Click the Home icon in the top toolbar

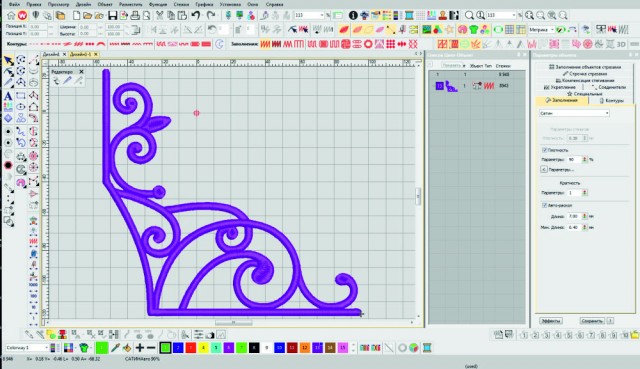pyautogui.click(x=11, y=16)
